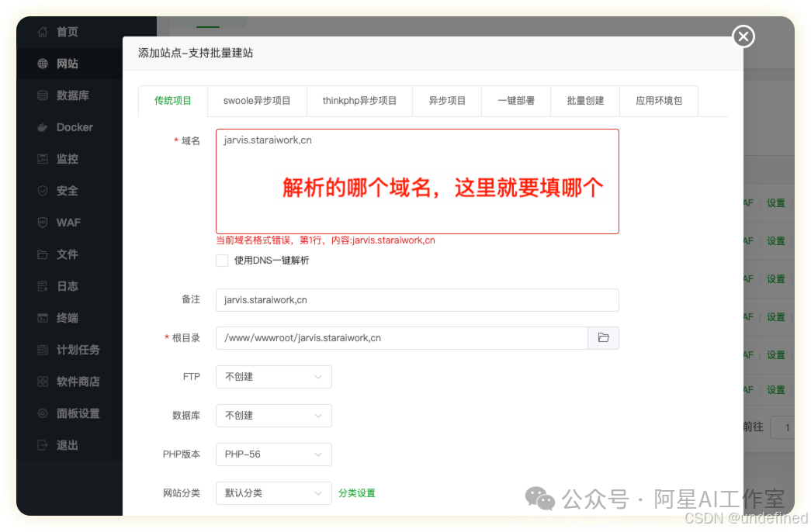Click the home icon beside 首页
This screenshot has height=532, width=811.
coord(43,32)
